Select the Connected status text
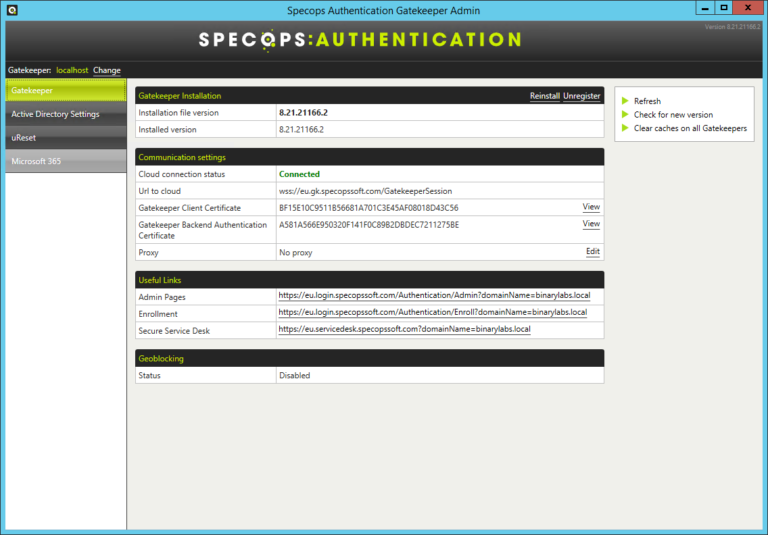Screen dimensions: 768x535 [299, 174]
